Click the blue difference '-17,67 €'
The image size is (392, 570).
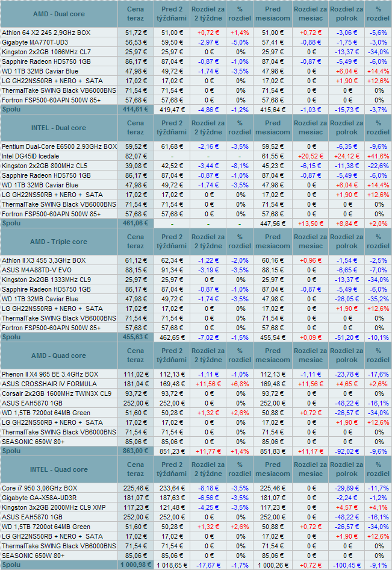[208, 565]
